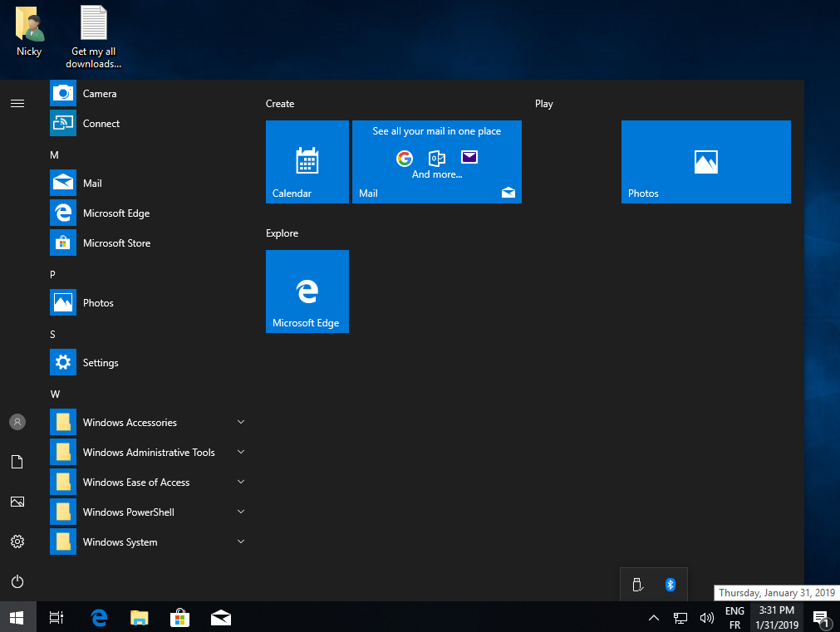Open the Photos tile under Play

pyautogui.click(x=705, y=162)
